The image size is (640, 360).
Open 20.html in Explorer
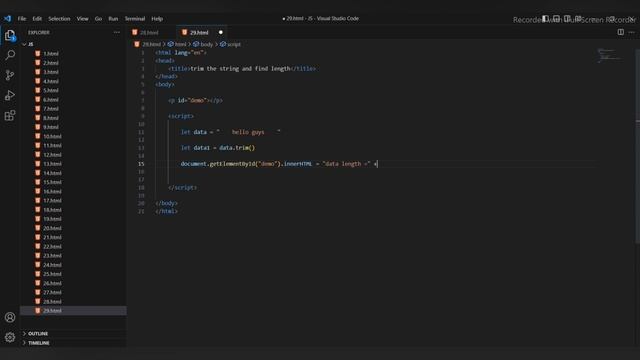pyautogui.click(x=52, y=228)
